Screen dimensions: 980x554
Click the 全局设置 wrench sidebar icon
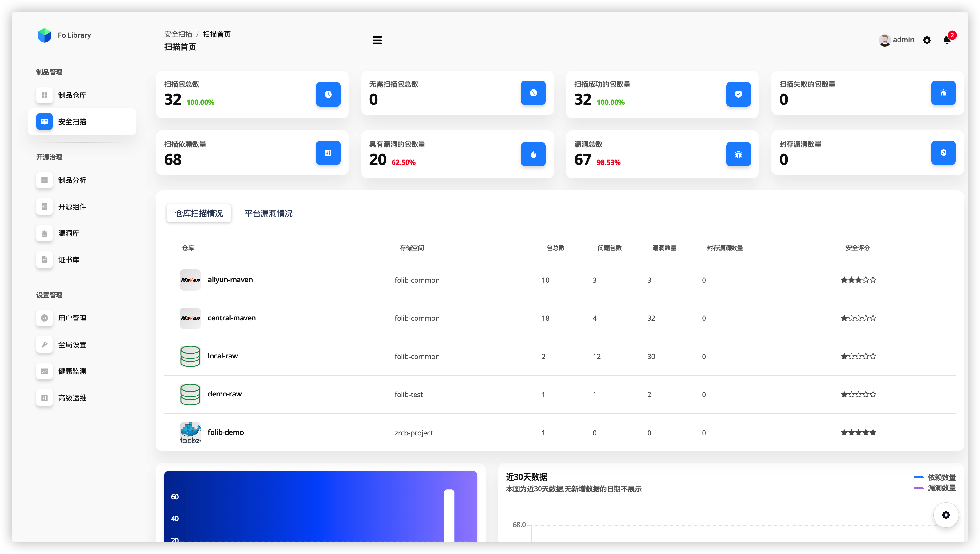(x=44, y=345)
